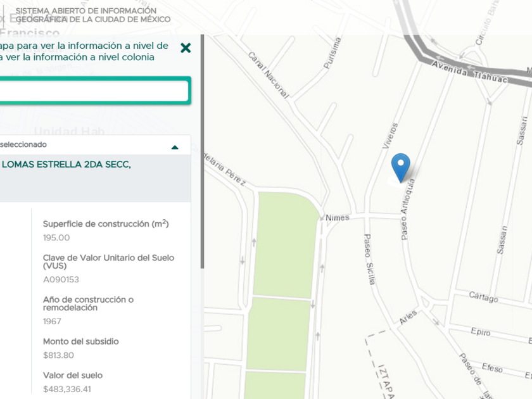Click the Cártago street label
The height and width of the screenshot is (399, 532).
pyautogui.click(x=483, y=297)
